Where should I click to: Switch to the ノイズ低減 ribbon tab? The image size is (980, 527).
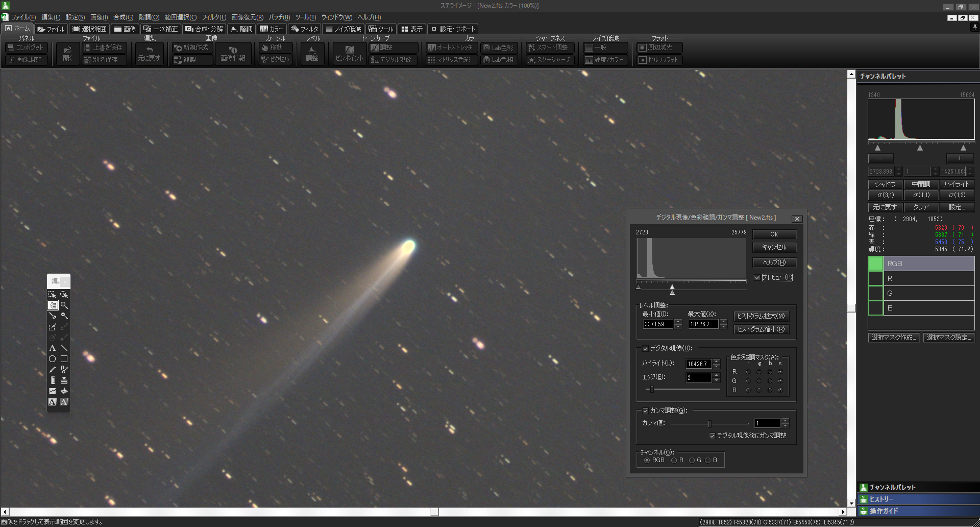pyautogui.click(x=344, y=29)
